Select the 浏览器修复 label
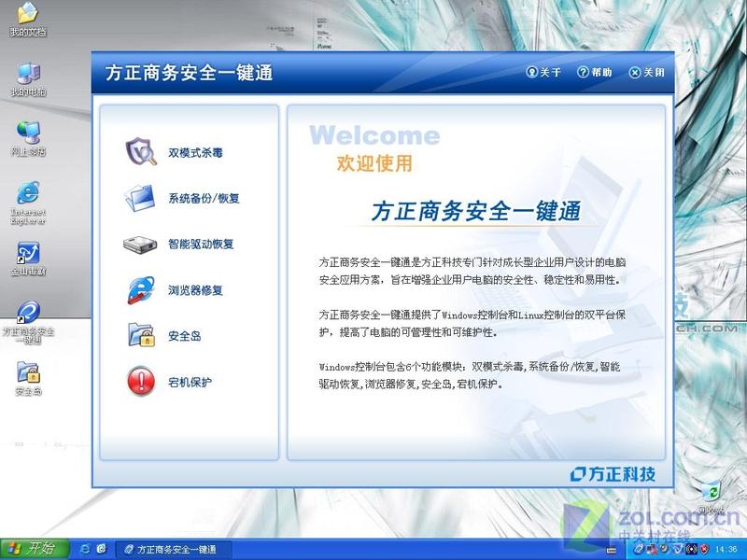This screenshot has height=560, width=747. click(x=195, y=290)
